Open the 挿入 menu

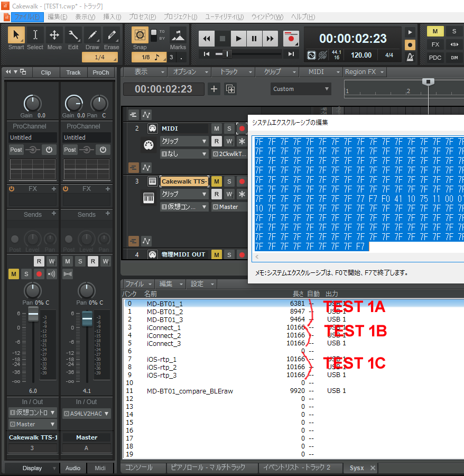click(x=112, y=17)
